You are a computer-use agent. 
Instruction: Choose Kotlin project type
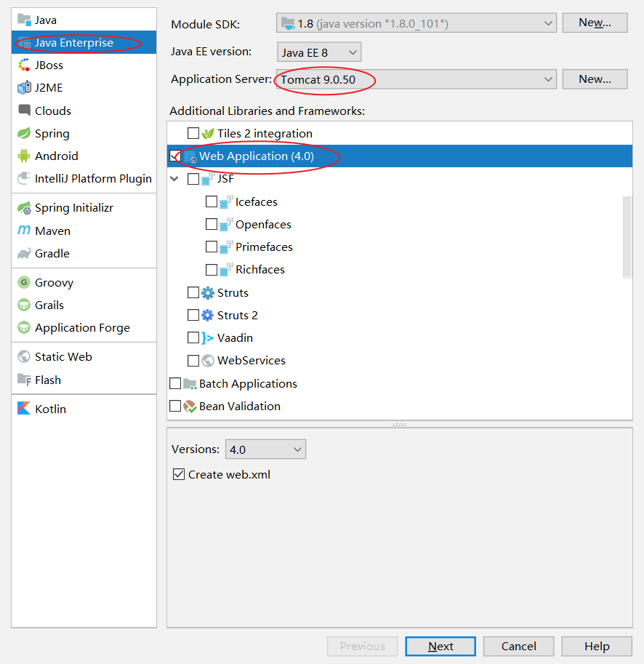coord(84,409)
